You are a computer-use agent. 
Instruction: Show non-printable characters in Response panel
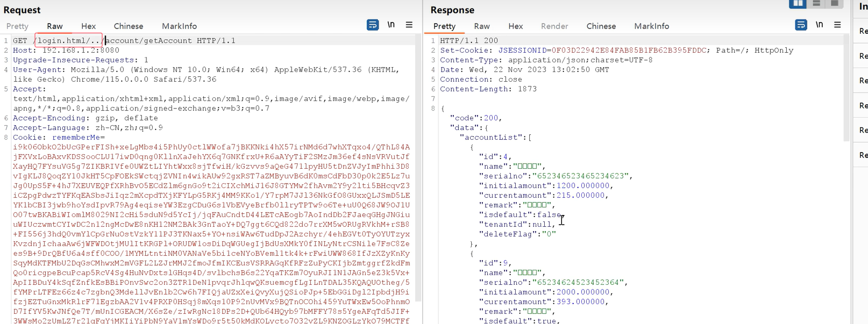pos(819,25)
